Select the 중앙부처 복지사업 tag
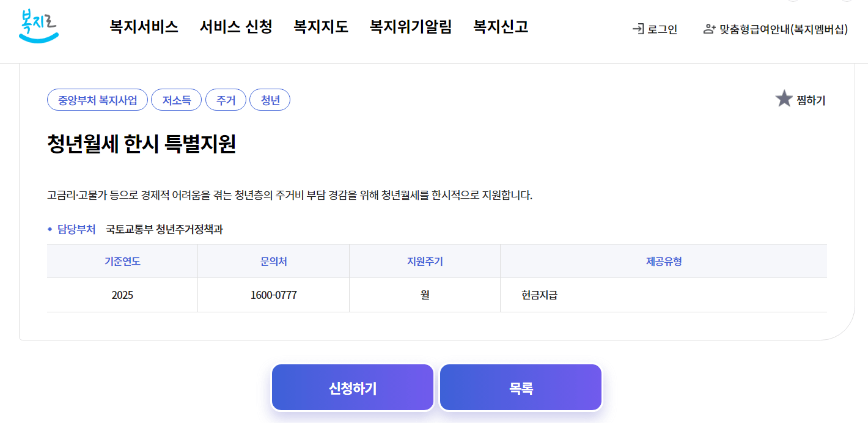This screenshot has height=423, width=868. pyautogui.click(x=97, y=100)
